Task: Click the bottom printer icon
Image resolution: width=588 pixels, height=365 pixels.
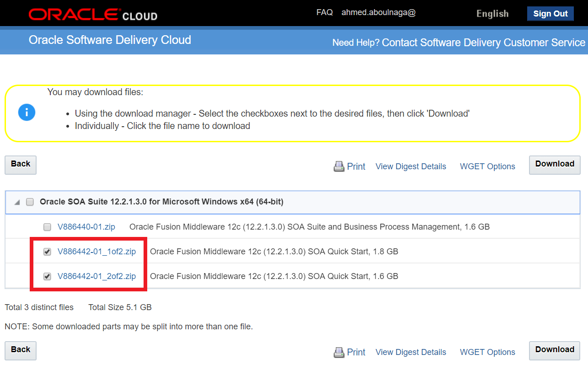Action: tap(339, 352)
